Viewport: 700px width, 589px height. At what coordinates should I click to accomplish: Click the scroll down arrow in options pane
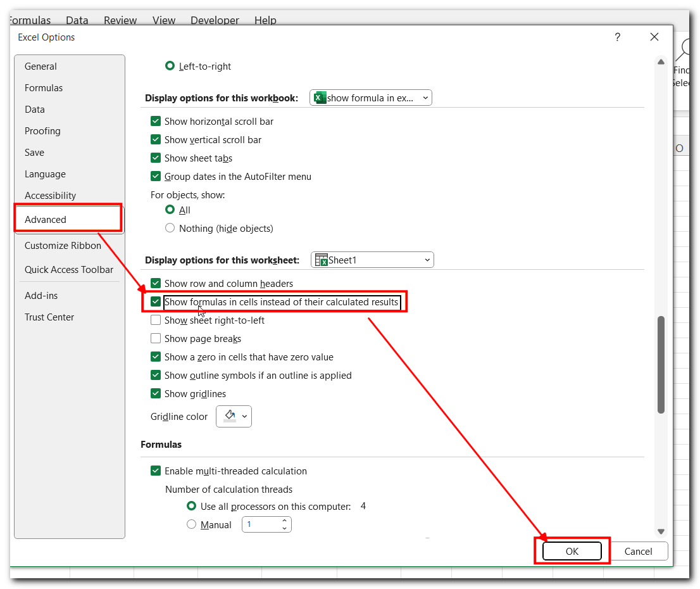point(661,531)
